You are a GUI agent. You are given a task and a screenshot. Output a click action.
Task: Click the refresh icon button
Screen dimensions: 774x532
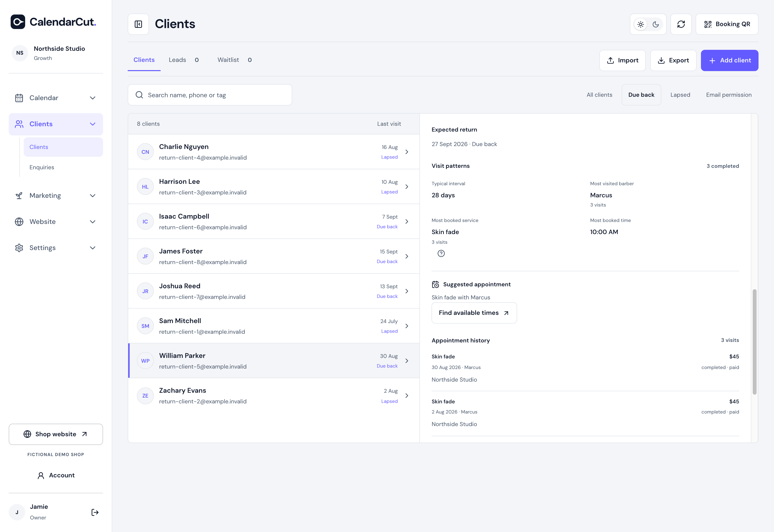(681, 24)
